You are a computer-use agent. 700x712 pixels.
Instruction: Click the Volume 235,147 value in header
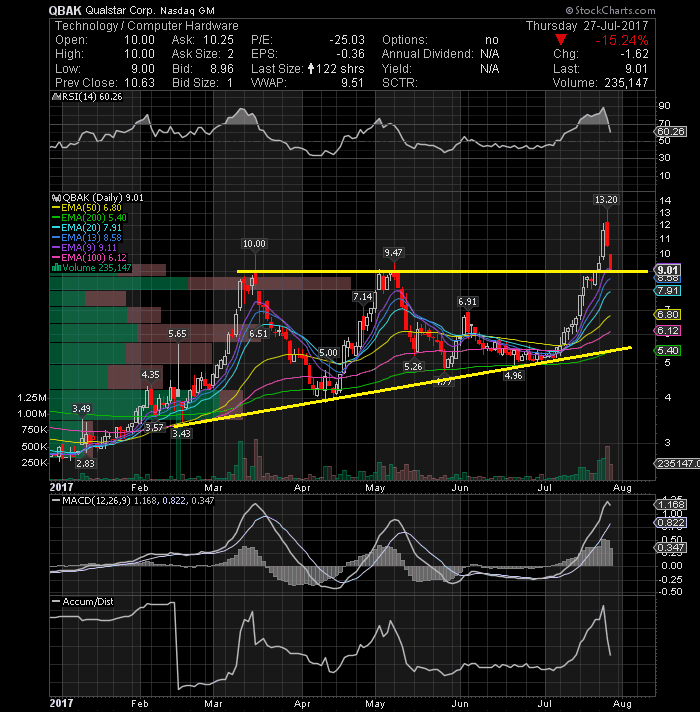tap(626, 83)
